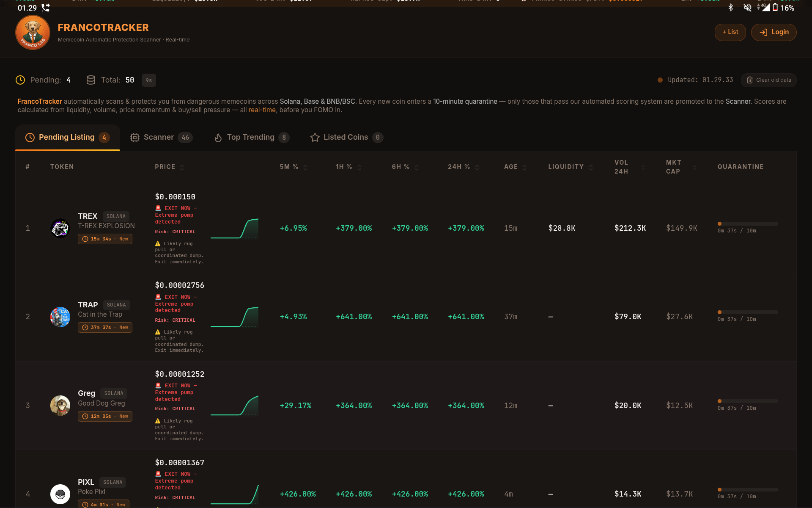Screen dimensions: 812x508
Task: Click the Total database icon
Action: [x=91, y=80]
